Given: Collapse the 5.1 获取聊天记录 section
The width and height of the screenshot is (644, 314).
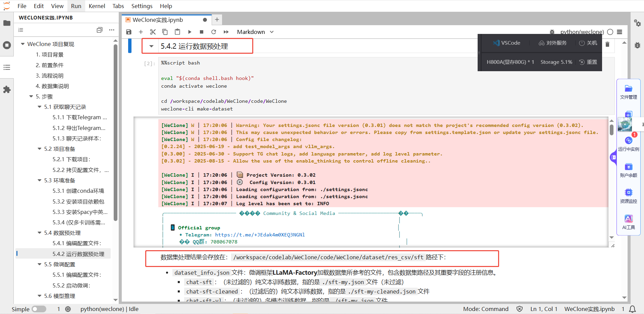Looking at the screenshot, I should point(40,107).
